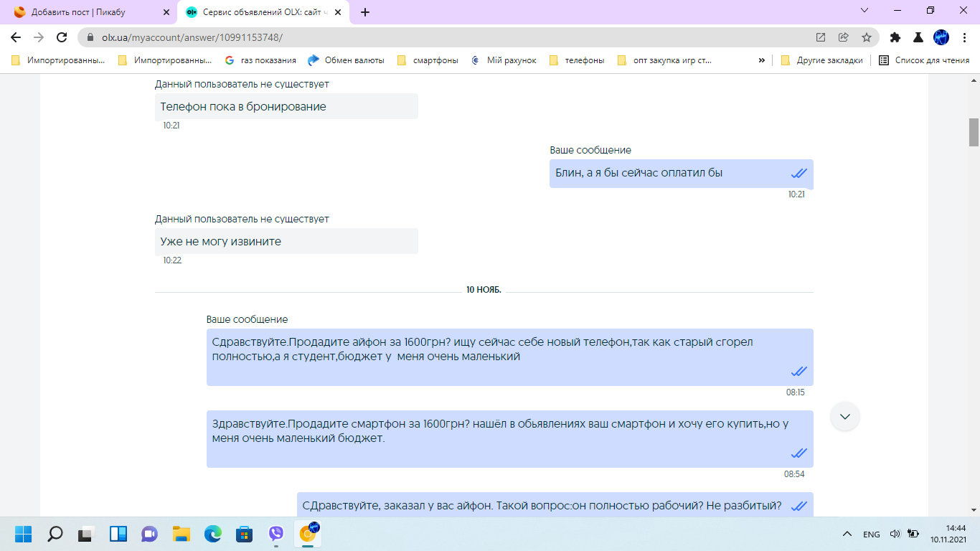Open a new browser tab

point(365,12)
